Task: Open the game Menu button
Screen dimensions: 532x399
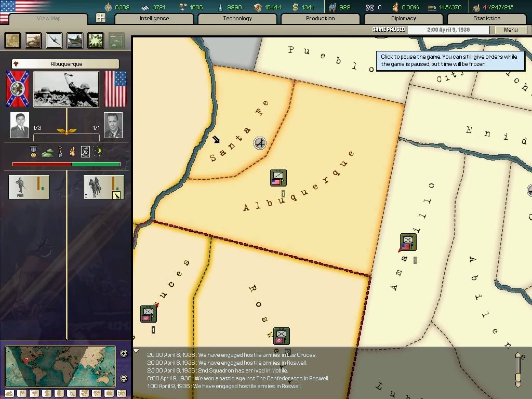Action: click(x=511, y=30)
